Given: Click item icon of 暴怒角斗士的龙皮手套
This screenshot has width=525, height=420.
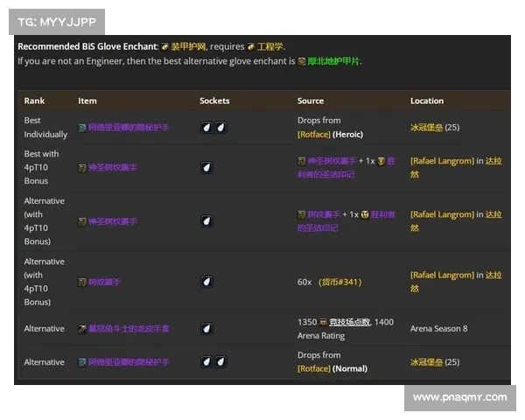Looking at the screenshot, I should click(x=82, y=329).
